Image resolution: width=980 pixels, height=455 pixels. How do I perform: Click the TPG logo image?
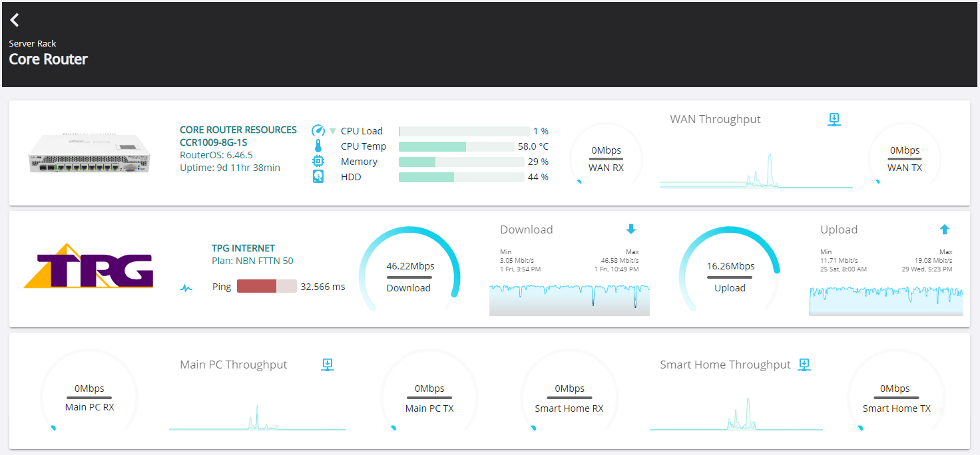[89, 266]
